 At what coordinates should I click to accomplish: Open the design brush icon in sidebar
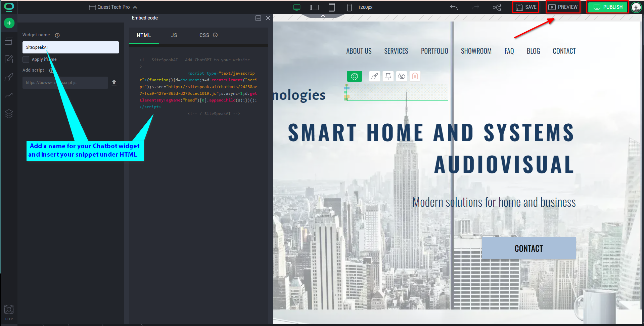[9, 77]
